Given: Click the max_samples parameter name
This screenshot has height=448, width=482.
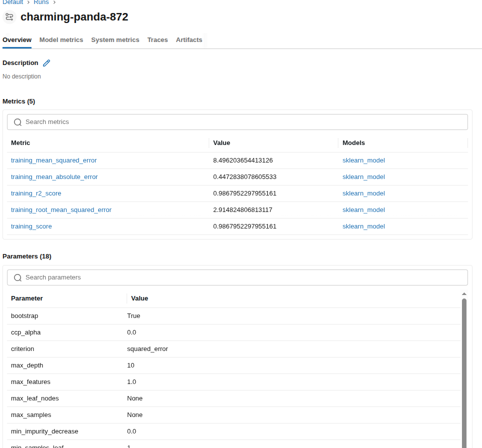Looking at the screenshot, I should [x=31, y=415].
